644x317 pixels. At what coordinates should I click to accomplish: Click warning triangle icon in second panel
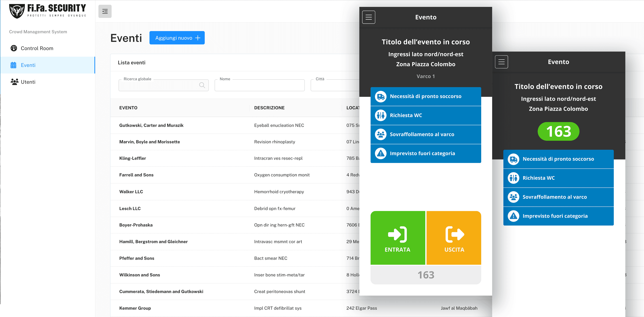[x=513, y=216]
